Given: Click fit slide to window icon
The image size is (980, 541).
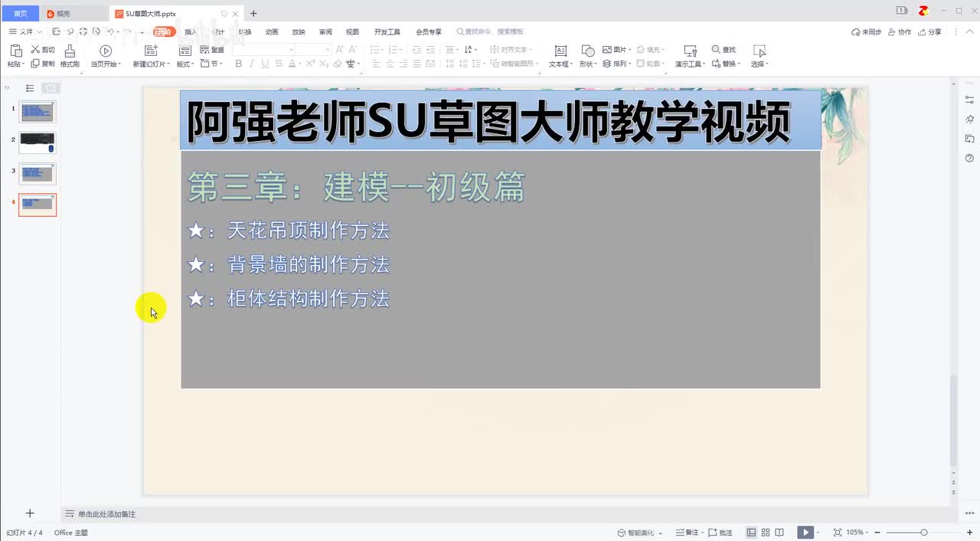Looking at the screenshot, I should pyautogui.click(x=837, y=533).
